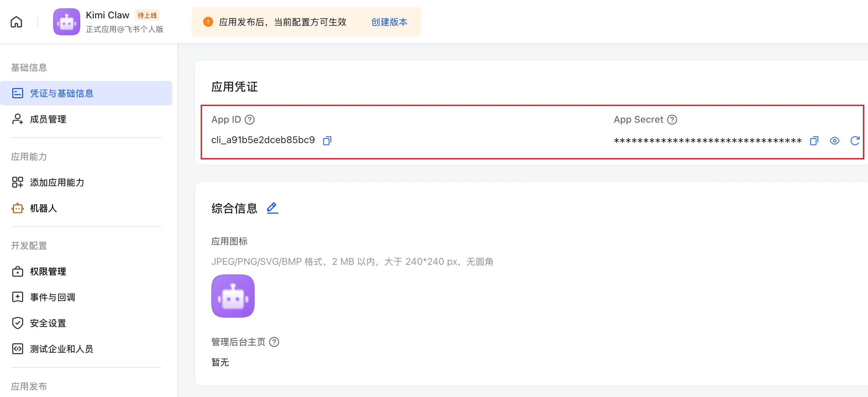Open 测试企业和人员 in the sidebar
Screen dimensions: 868x397
point(61,349)
